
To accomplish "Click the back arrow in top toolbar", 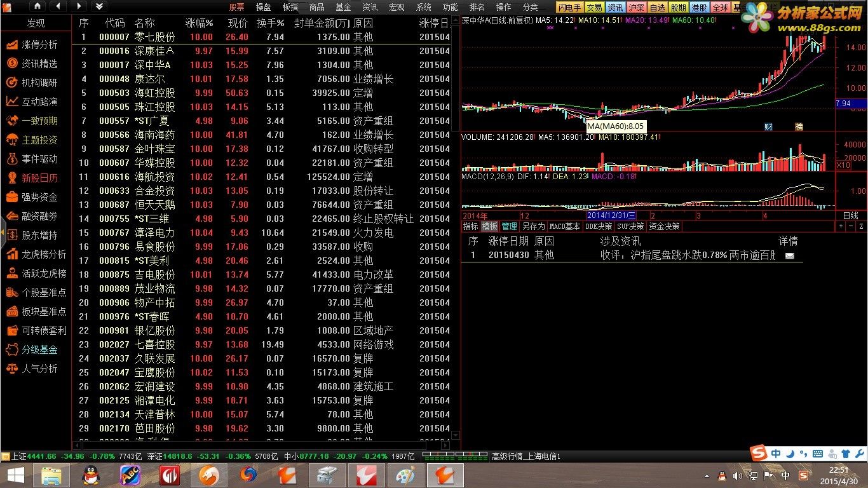I will (58, 6).
